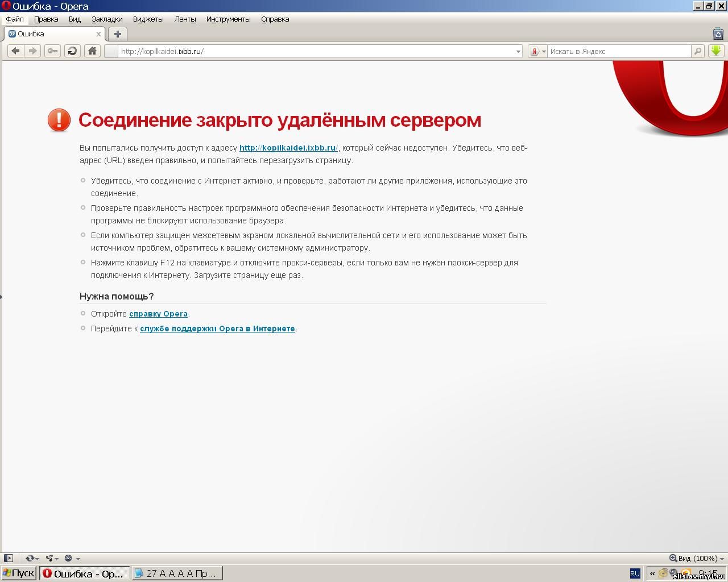Open the password Wand key button

pos(52,51)
